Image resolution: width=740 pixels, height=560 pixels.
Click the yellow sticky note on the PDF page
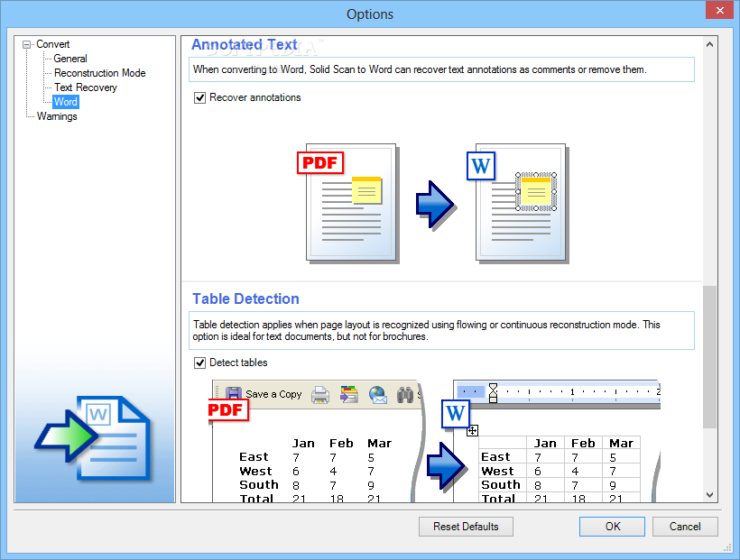[x=366, y=190]
